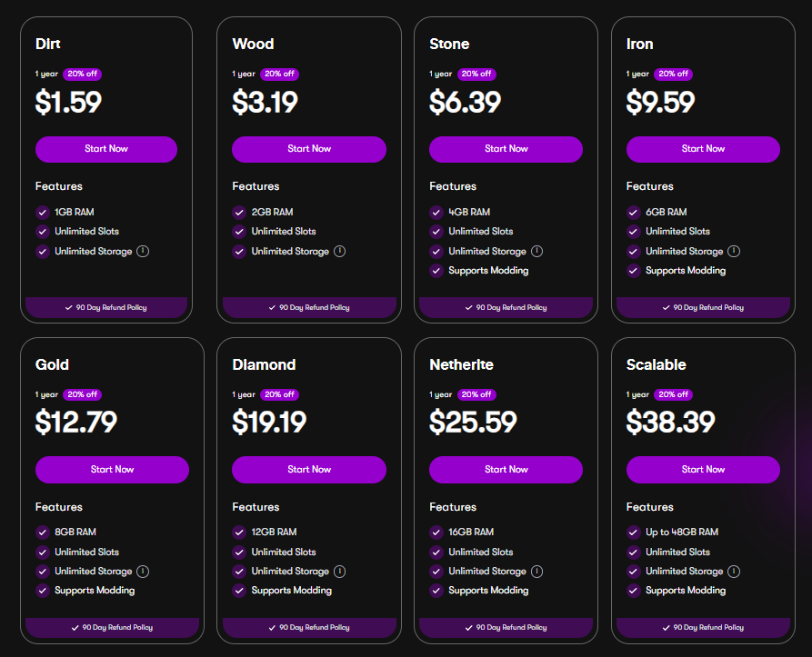Select Start Now for the Diamond plan
812x657 pixels.
pyautogui.click(x=309, y=470)
